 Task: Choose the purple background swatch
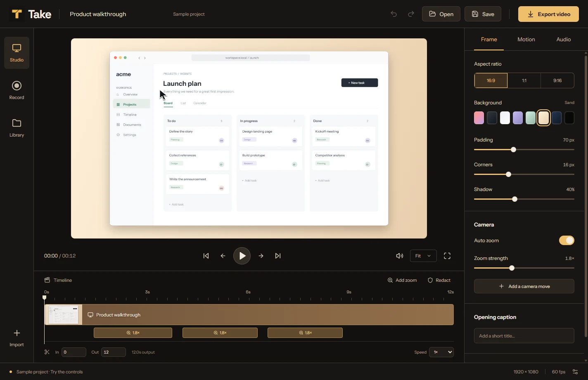(x=518, y=118)
